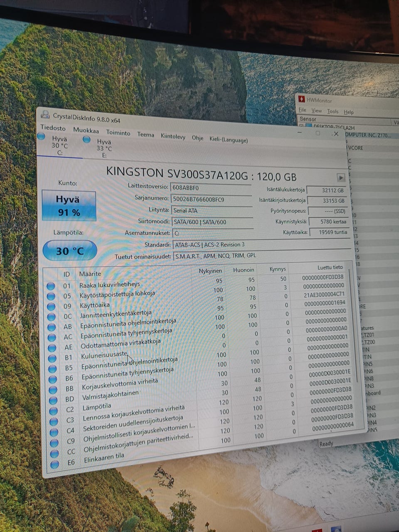Click status orb for attribute C9
Screen dimensions: 399x532
[x=54, y=443]
